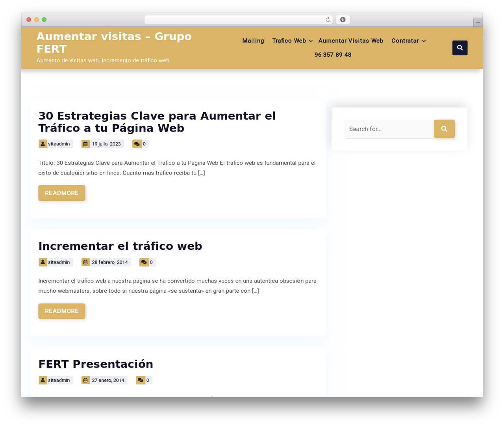
Task: Expand the Trafico Web submenu chevron
Action: (x=311, y=41)
